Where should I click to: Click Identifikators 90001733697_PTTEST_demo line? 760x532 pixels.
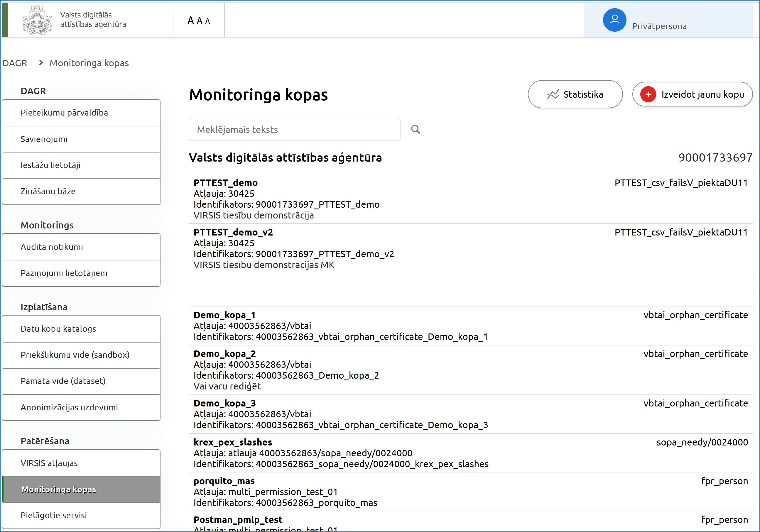coord(287,204)
